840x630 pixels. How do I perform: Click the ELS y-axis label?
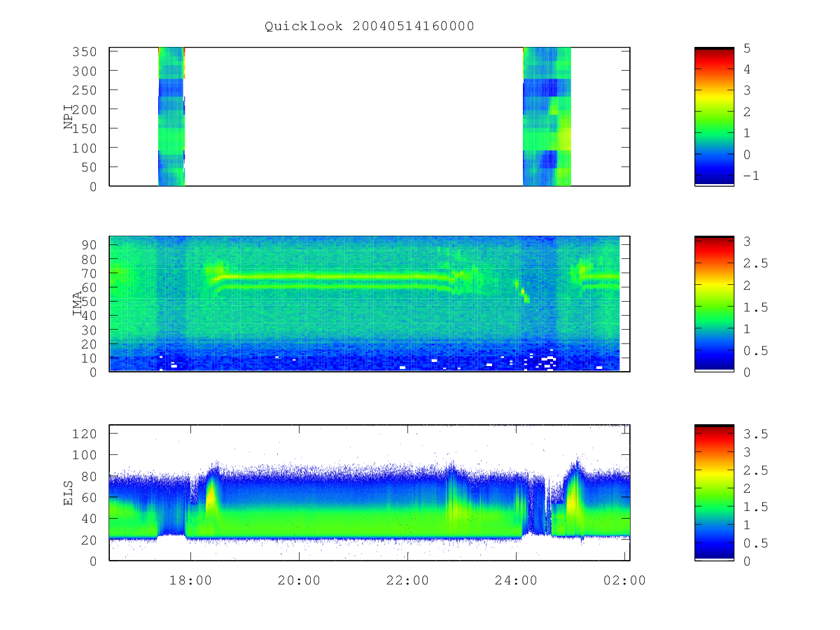(x=69, y=493)
